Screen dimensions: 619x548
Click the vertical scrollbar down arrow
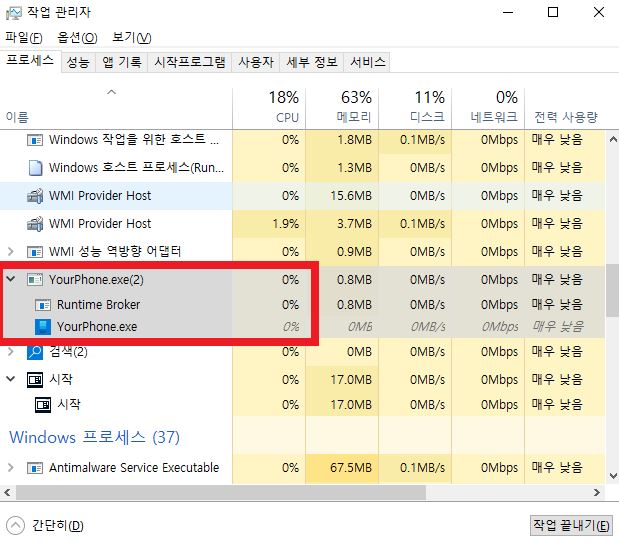pos(613,476)
